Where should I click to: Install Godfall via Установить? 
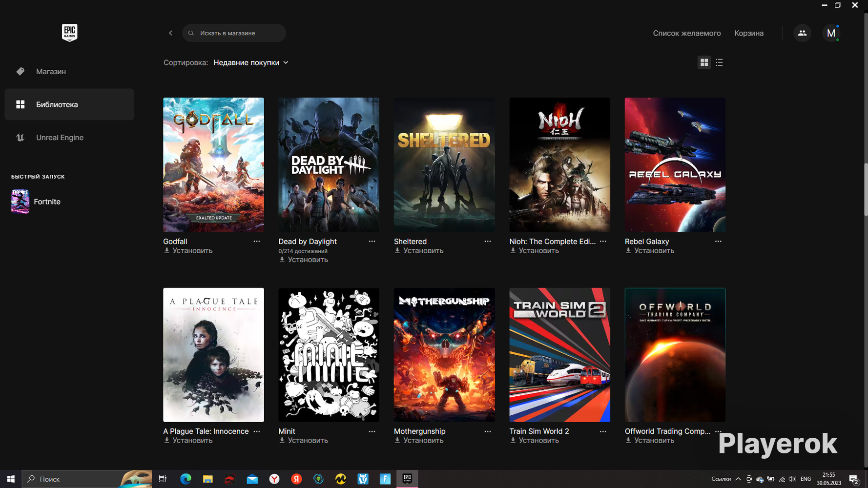click(x=188, y=251)
